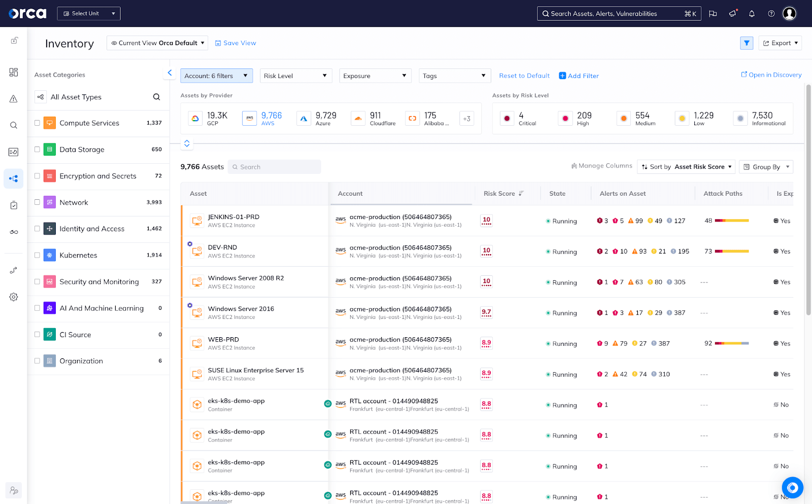The height and width of the screenshot is (504, 812).
Task: Open the Alerts warning-triangle icon in sidebar
Action: [x=13, y=99]
